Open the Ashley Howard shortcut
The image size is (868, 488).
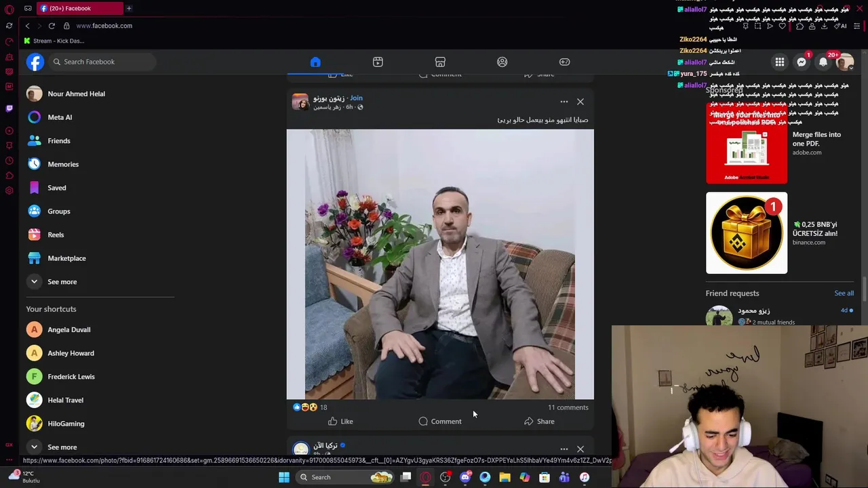(x=100, y=353)
